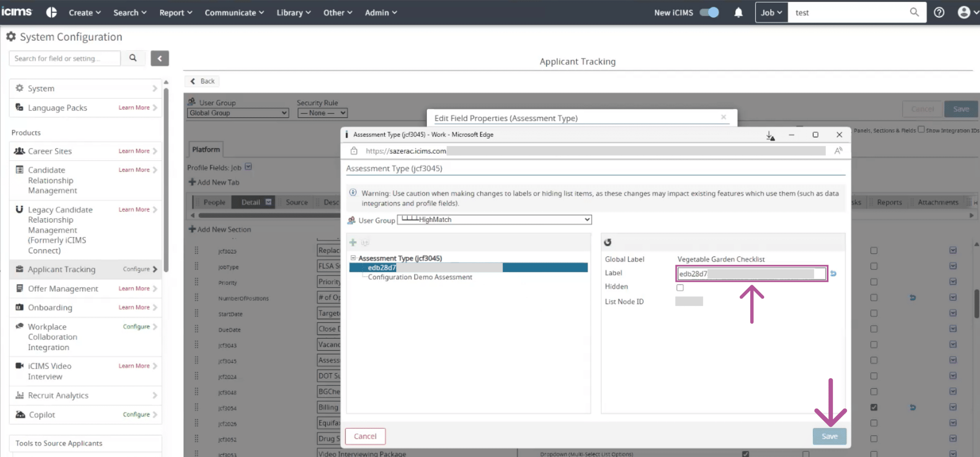Viewport: 980px width, 457px height.
Task: Click the tabs horizontal scrollbar
Action: click(x=269, y=215)
